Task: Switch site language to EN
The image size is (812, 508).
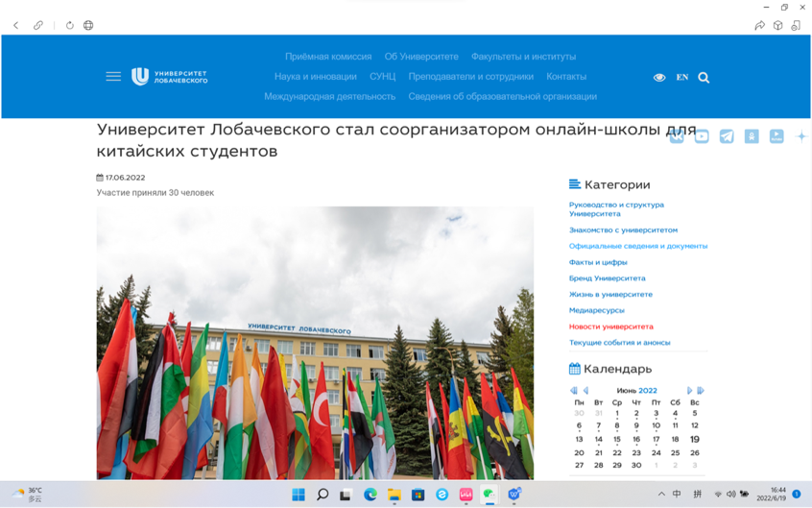Action: [x=681, y=78]
